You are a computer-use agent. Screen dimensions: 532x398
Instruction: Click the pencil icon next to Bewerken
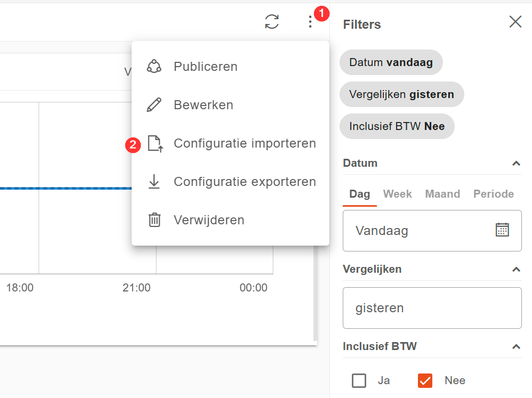pyautogui.click(x=154, y=105)
